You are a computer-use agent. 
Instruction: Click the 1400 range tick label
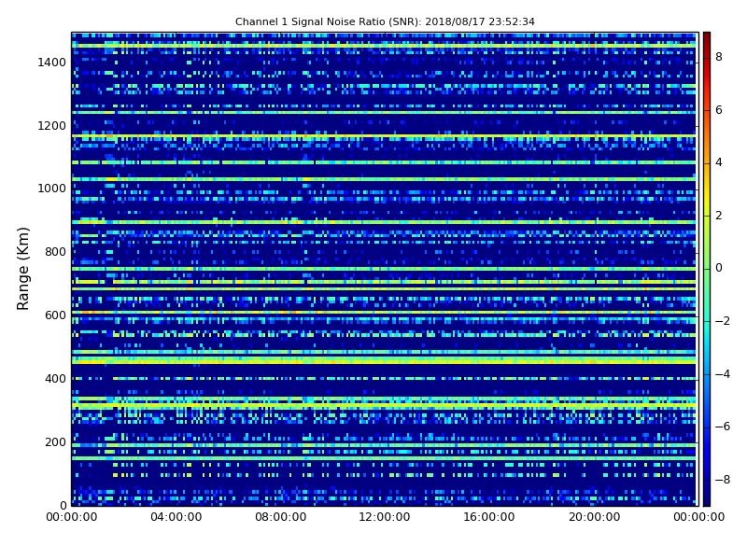click(51, 63)
